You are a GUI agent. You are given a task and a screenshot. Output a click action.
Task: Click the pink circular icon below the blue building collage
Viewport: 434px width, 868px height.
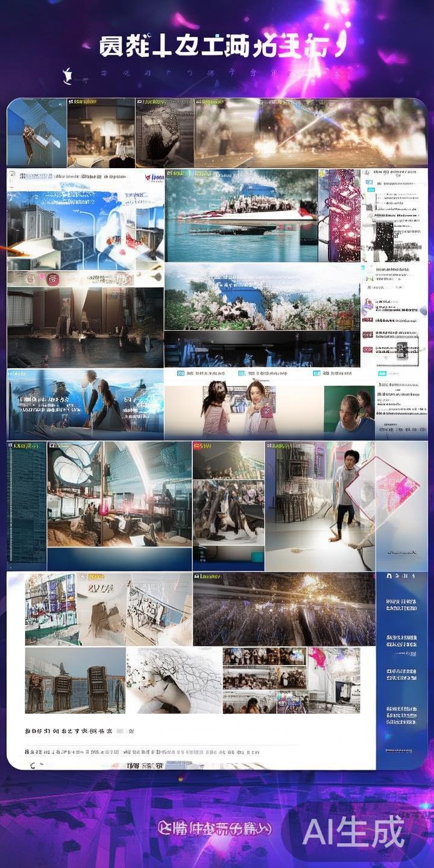pos(52,279)
